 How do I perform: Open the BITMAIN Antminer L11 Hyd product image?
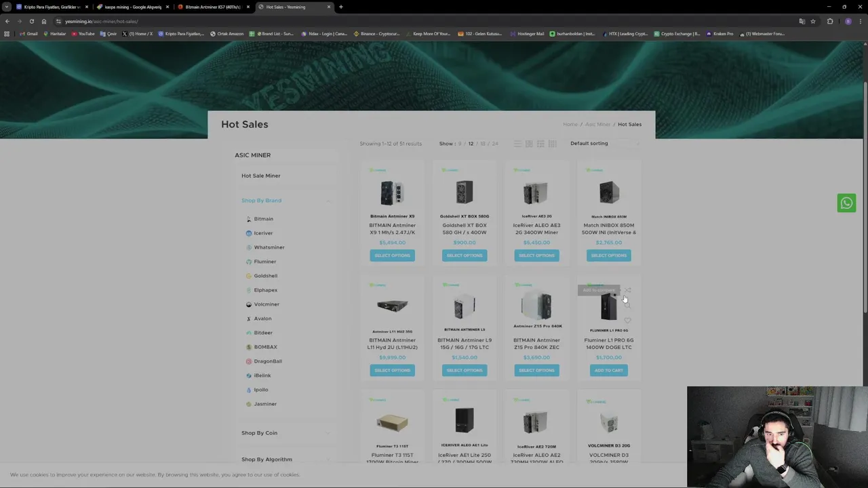[x=392, y=306]
